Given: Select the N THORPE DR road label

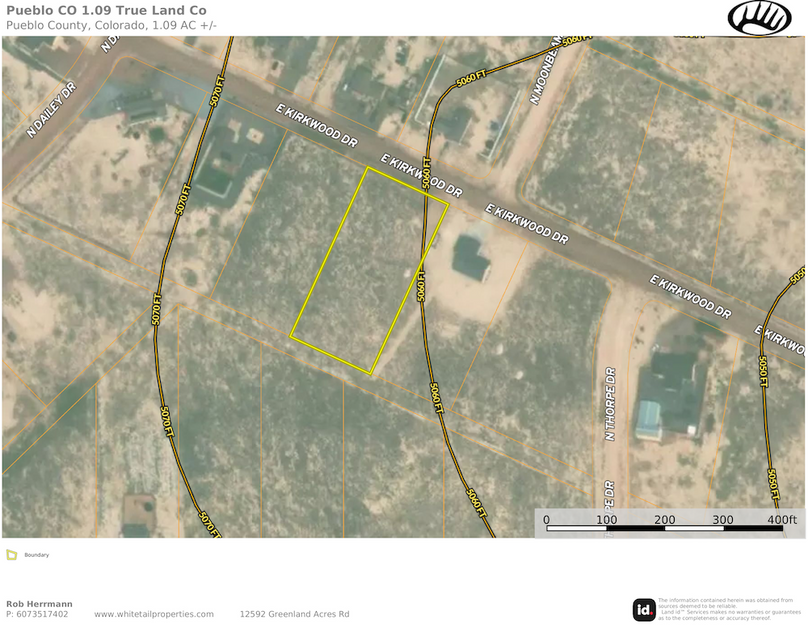Looking at the screenshot, I should pyautogui.click(x=611, y=402).
